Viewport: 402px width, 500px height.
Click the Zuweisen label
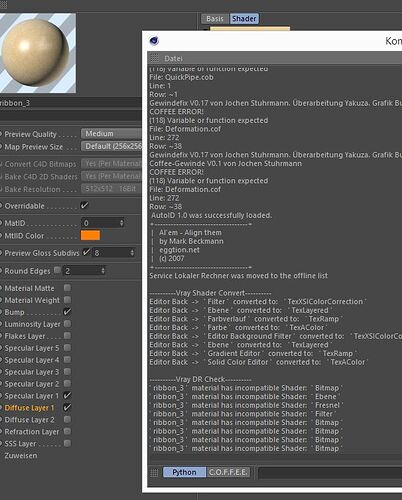tap(21, 455)
